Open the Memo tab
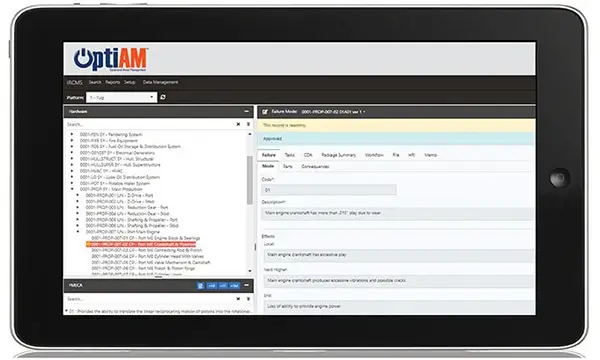The width and height of the screenshot is (600, 360). [x=430, y=155]
